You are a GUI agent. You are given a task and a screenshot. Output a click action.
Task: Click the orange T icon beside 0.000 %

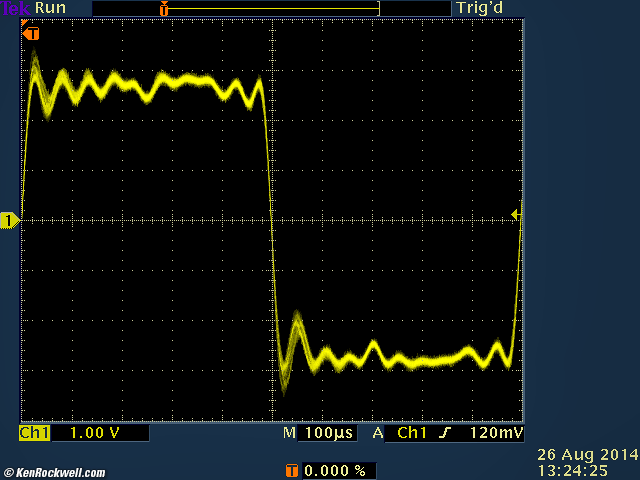pyautogui.click(x=291, y=469)
